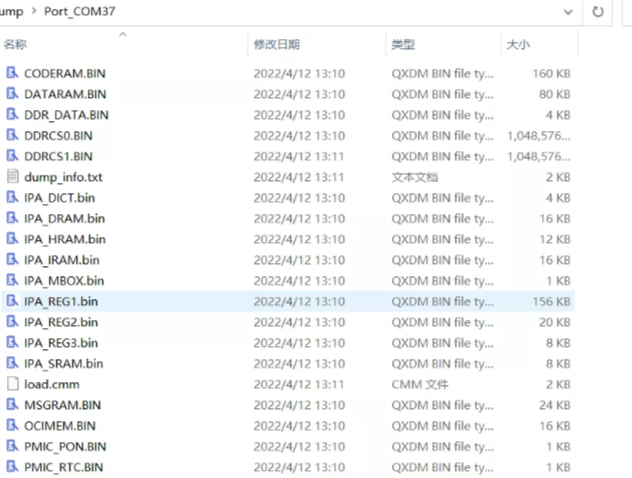632x478 pixels.
Task: Select the file name DDRCS0.BIN
Action: coord(58,135)
